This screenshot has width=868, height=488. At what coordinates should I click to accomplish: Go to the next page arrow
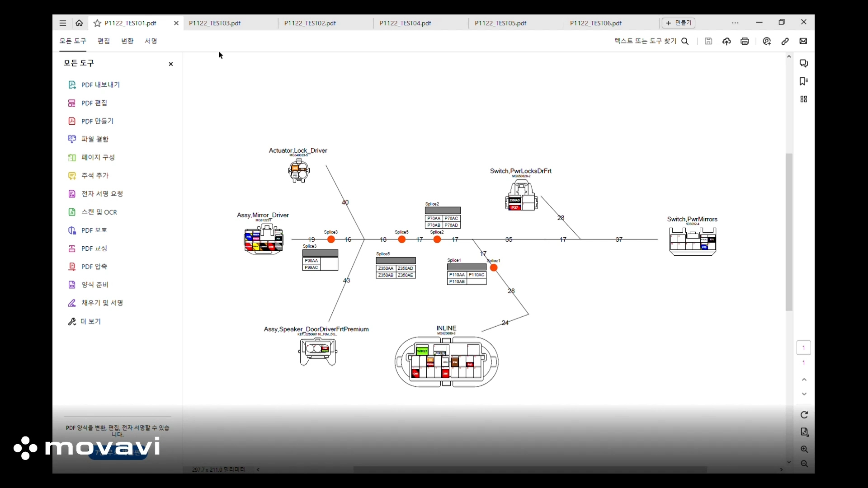pyautogui.click(x=804, y=394)
